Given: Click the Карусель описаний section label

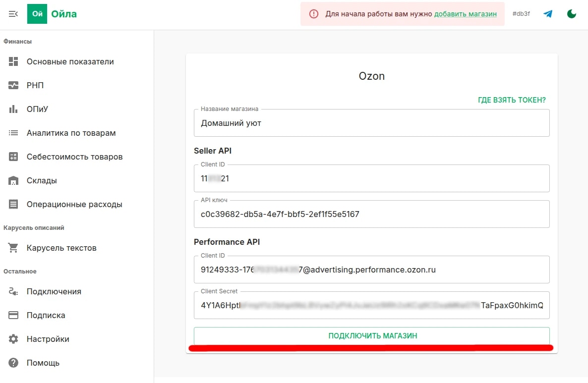Looking at the screenshot, I should pyautogui.click(x=34, y=228).
